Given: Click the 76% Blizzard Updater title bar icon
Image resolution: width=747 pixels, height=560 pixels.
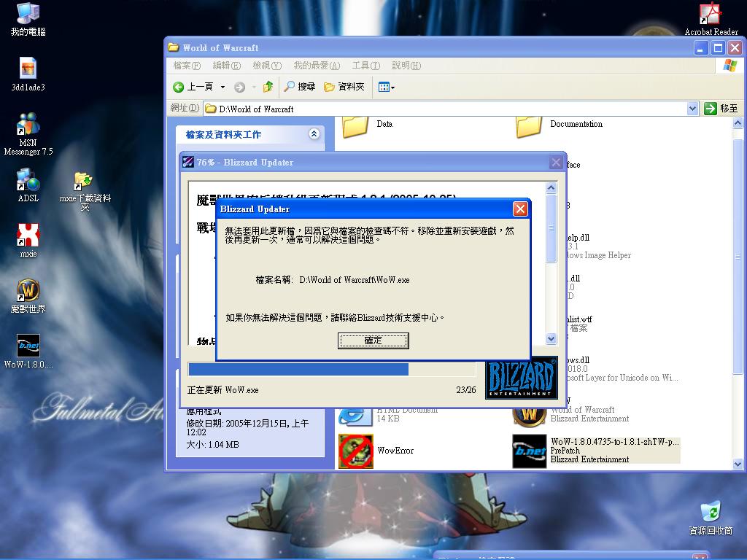Looking at the screenshot, I should [187, 162].
